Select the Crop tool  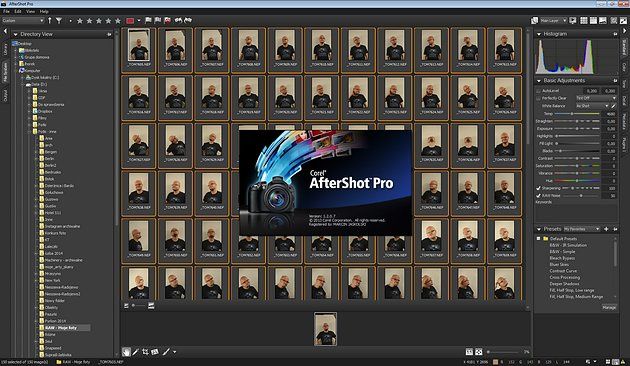tap(145, 352)
